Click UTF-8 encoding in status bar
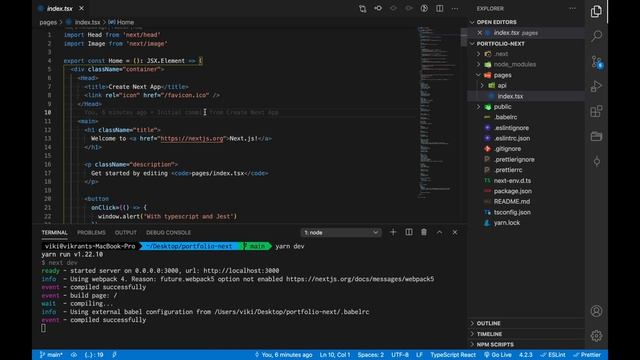 [400, 355]
